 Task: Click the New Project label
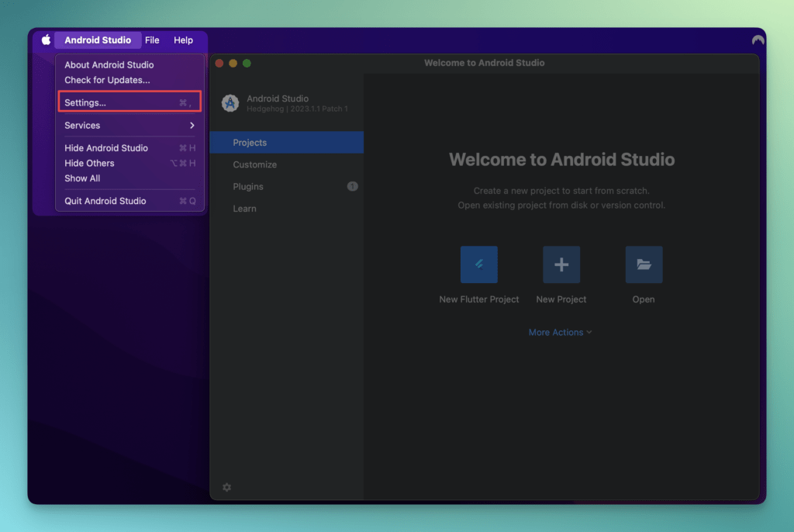click(561, 299)
